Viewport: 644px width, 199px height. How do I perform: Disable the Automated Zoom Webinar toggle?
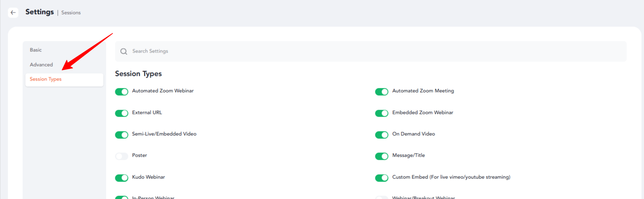(x=122, y=92)
